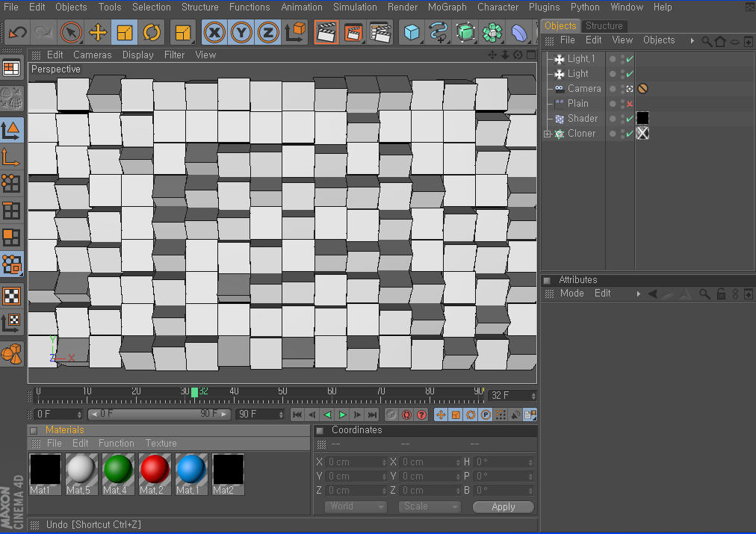Switch to Structure tab

(604, 26)
